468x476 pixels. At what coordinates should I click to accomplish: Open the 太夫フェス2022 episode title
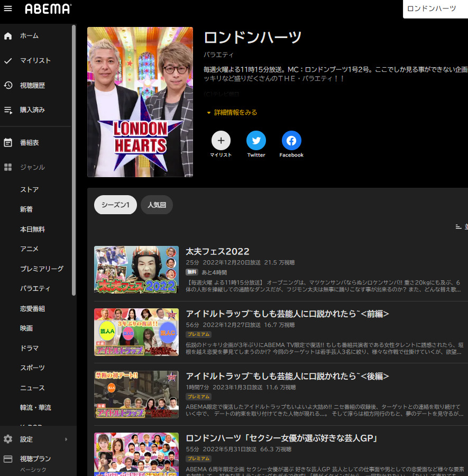217,251
